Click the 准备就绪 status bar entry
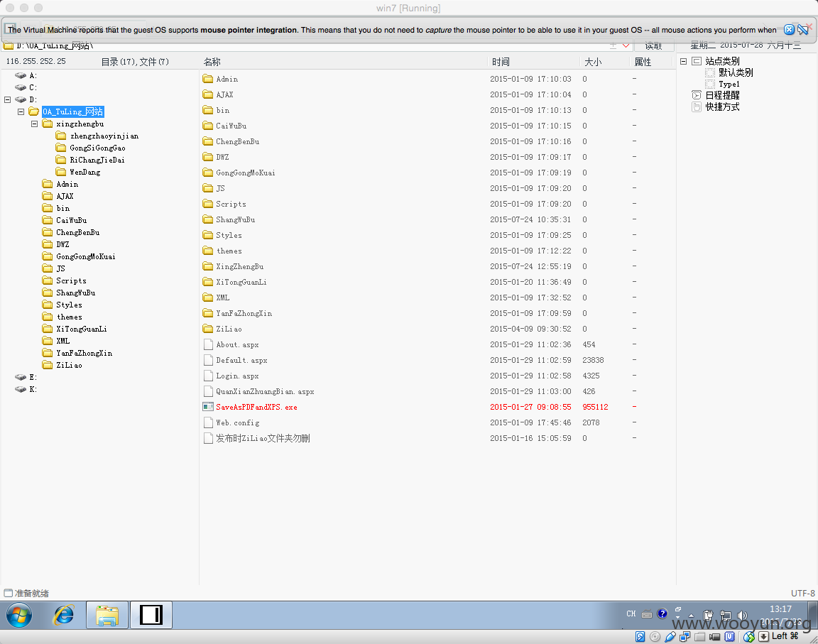The image size is (818, 644). pyautogui.click(x=31, y=593)
